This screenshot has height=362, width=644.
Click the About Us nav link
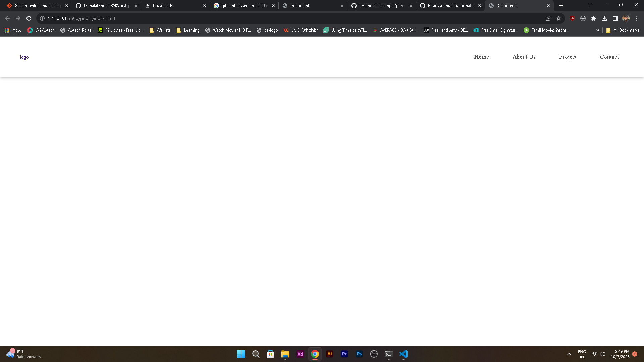(524, 57)
